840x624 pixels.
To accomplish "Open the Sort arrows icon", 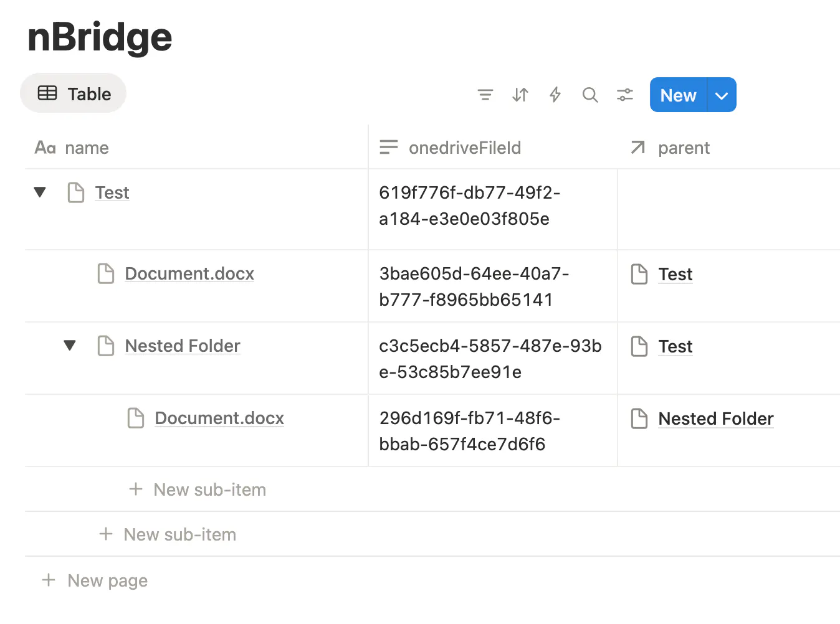I will [520, 95].
